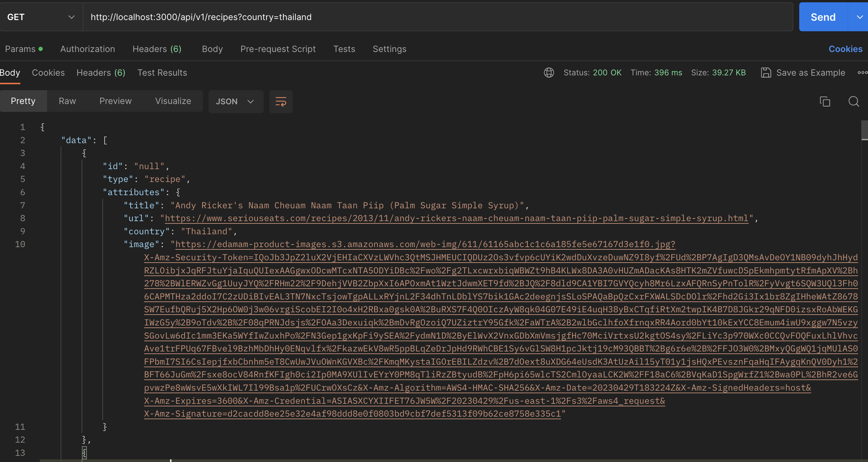This screenshot has height=462, width=868.
Task: Open the Authorization request tab
Action: click(x=88, y=49)
